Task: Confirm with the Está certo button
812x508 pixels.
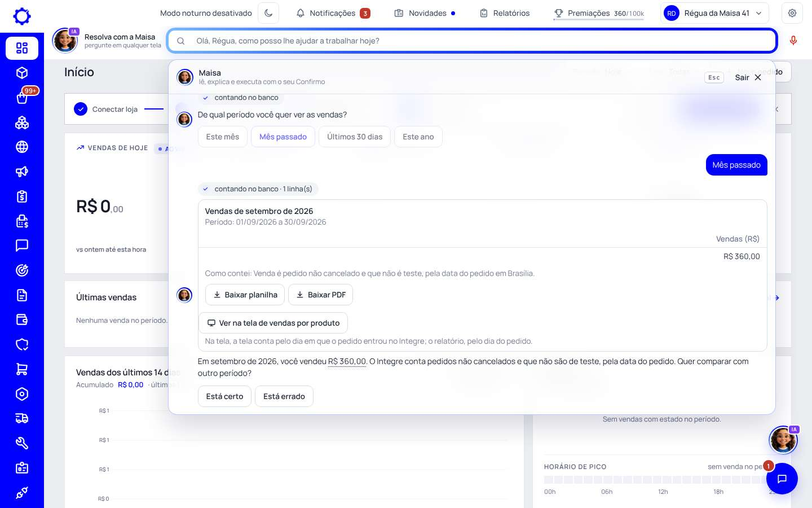Action: click(x=224, y=396)
